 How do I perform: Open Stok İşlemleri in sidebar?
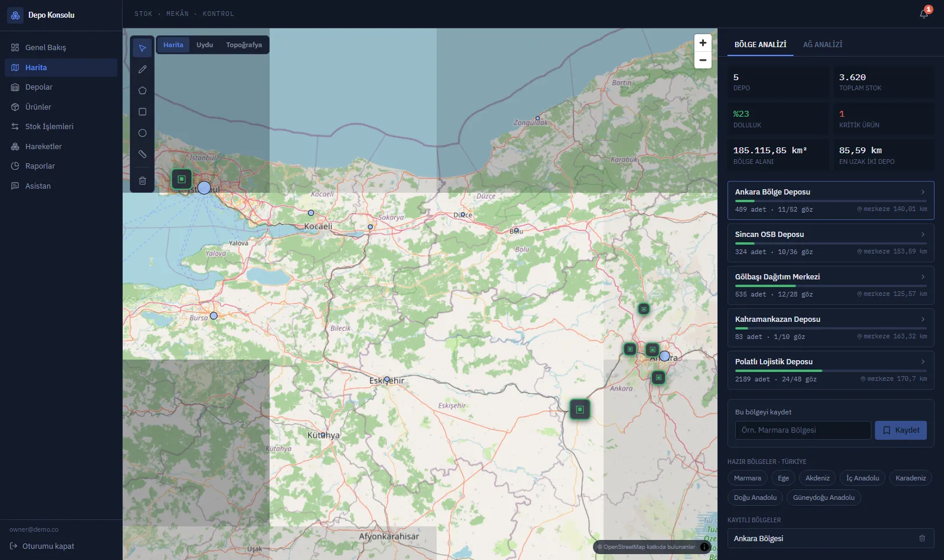coord(61,126)
